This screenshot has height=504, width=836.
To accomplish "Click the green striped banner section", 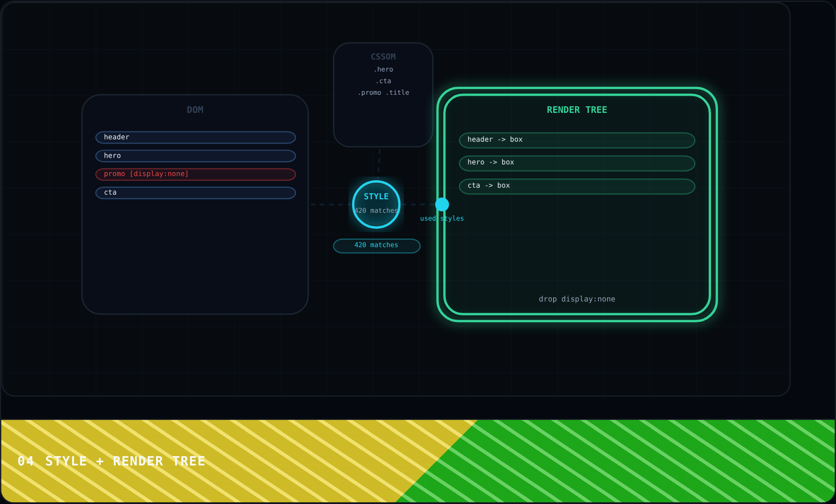I will pos(650,461).
